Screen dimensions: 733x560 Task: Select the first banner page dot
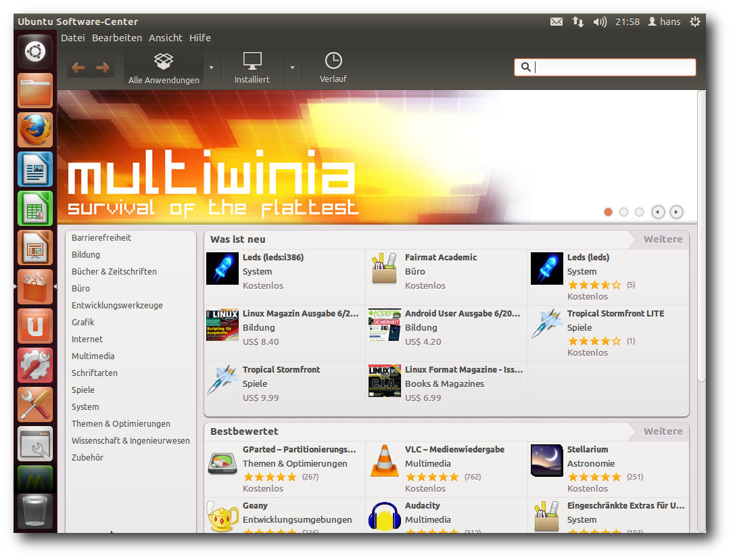click(608, 212)
